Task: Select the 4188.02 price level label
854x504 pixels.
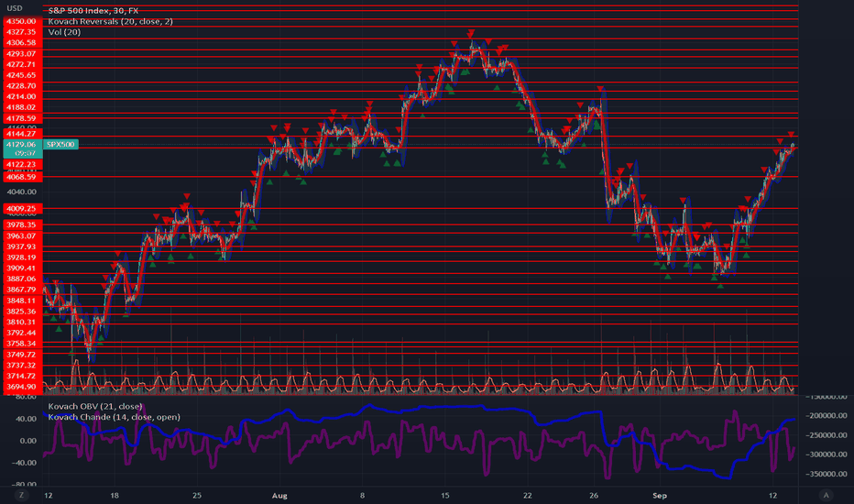Action: pyautogui.click(x=22, y=107)
